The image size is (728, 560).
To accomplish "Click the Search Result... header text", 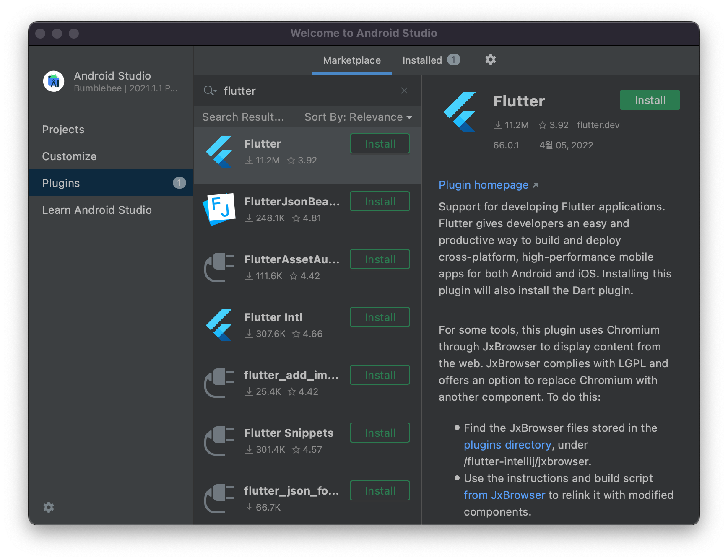I will click(243, 117).
